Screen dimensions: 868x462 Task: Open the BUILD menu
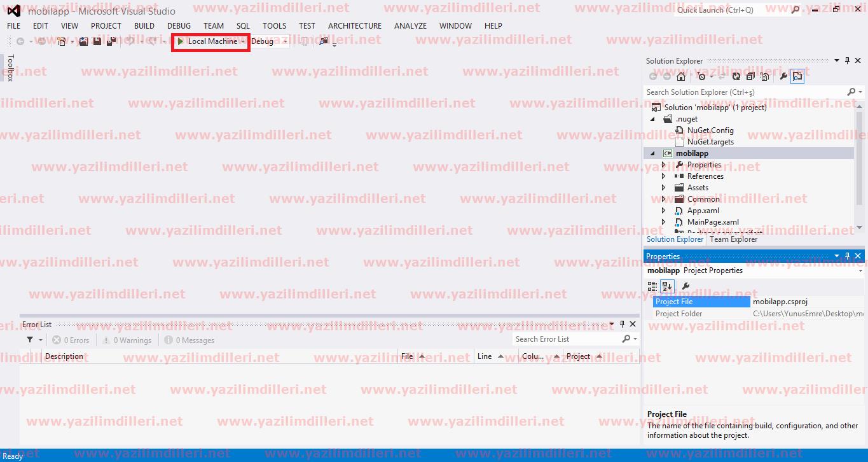tap(144, 26)
